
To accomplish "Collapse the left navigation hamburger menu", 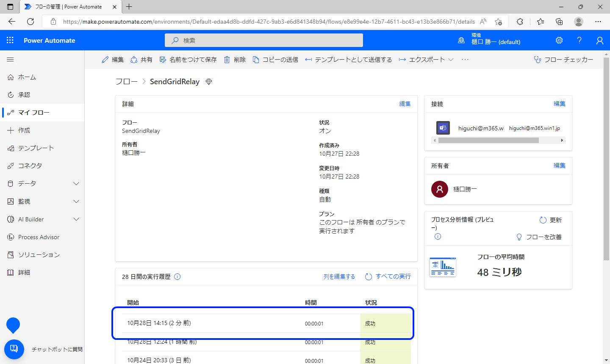I will click(x=10, y=60).
